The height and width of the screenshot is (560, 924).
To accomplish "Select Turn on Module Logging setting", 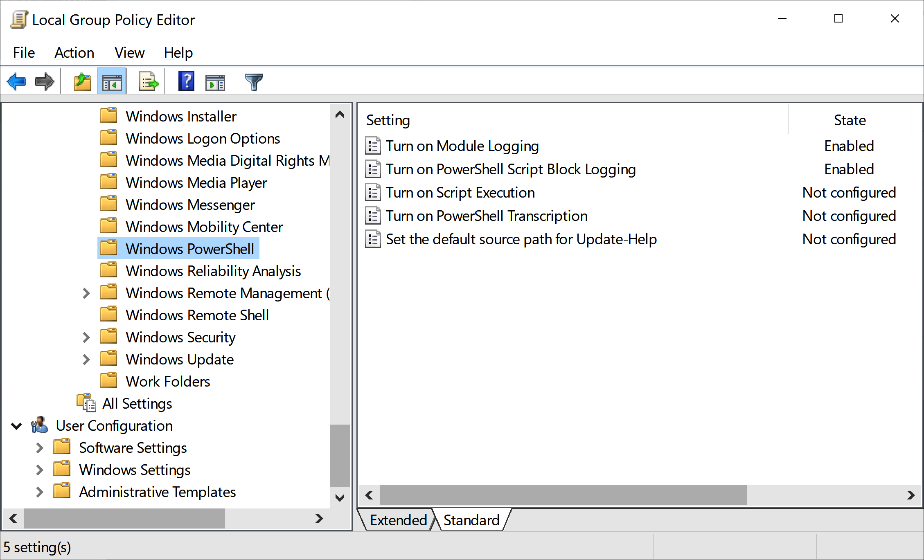I will (x=462, y=146).
